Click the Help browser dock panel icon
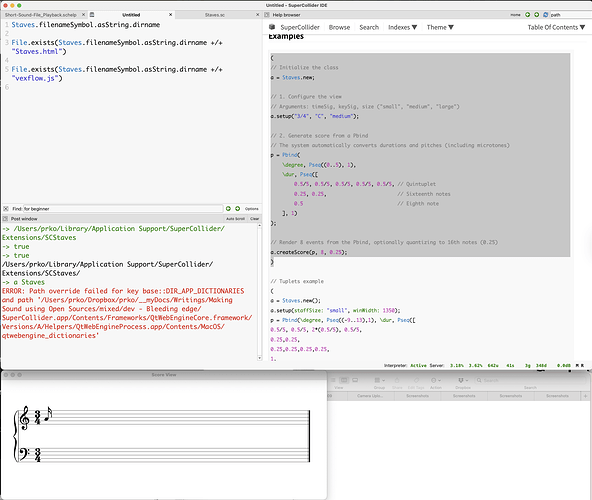592x500 pixels. [267, 15]
